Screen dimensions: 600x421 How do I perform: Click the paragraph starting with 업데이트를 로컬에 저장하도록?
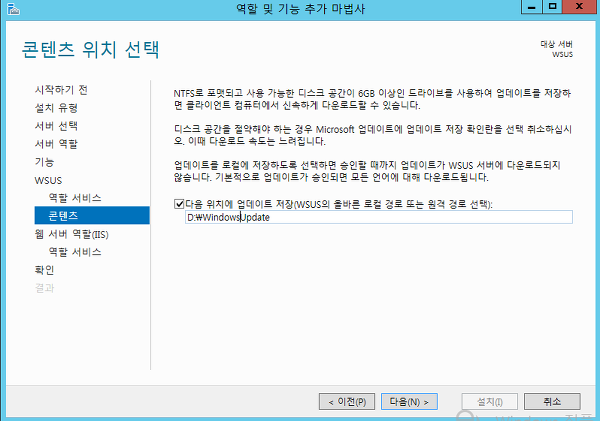click(x=367, y=171)
